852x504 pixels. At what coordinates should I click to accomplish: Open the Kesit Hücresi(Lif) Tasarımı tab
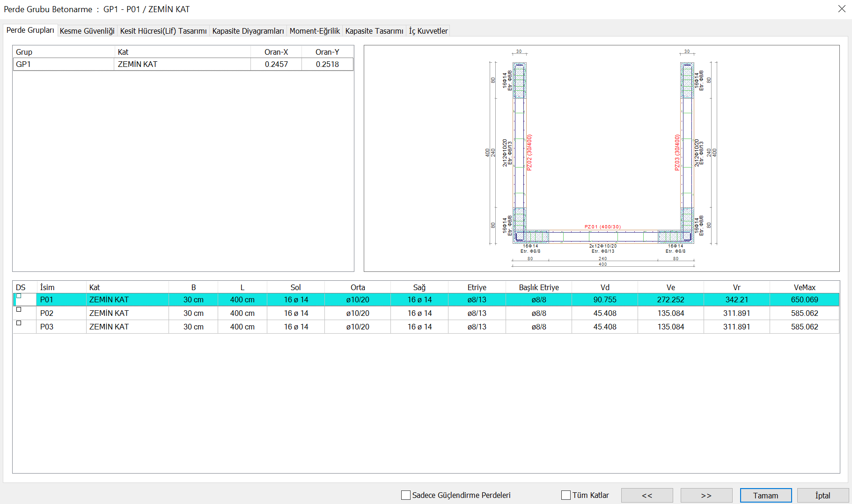pyautogui.click(x=163, y=31)
